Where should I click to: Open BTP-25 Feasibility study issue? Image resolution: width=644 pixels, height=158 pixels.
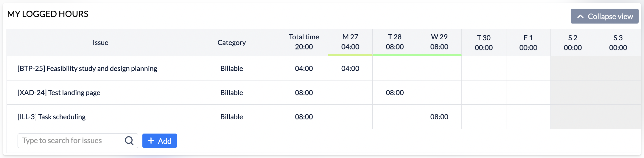coord(87,69)
